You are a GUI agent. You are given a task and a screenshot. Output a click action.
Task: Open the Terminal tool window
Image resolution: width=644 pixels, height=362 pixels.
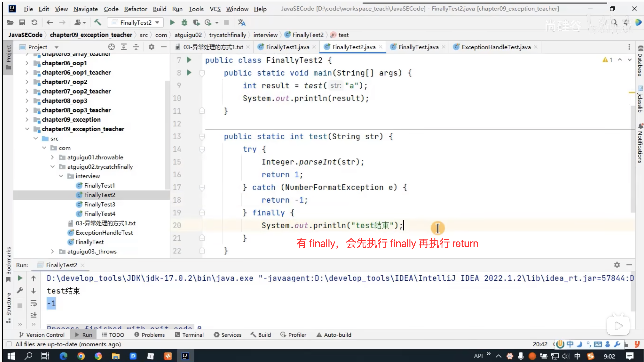(x=189, y=335)
